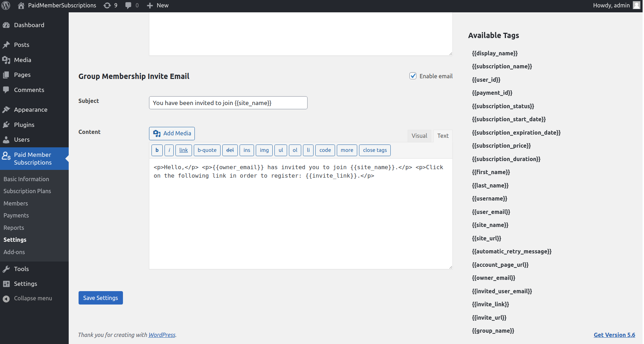The height and width of the screenshot is (344, 644).
Task: Click the more quicktag button
Action: (347, 150)
